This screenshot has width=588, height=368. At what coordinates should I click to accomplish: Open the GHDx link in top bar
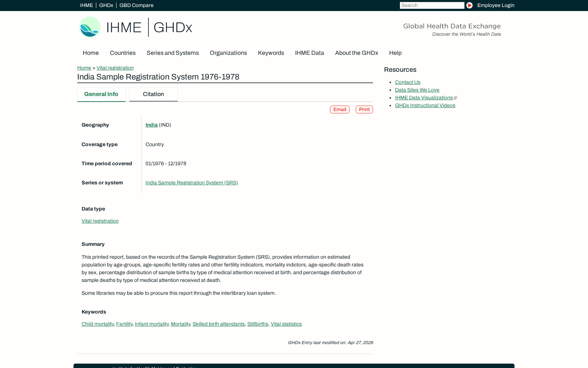click(106, 6)
